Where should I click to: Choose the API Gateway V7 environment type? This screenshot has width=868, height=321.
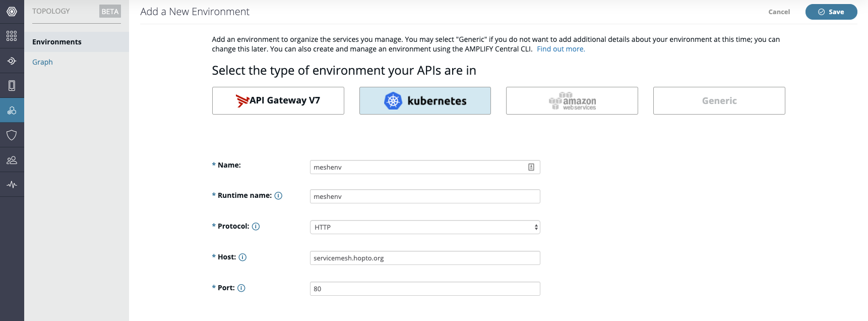pos(278,100)
